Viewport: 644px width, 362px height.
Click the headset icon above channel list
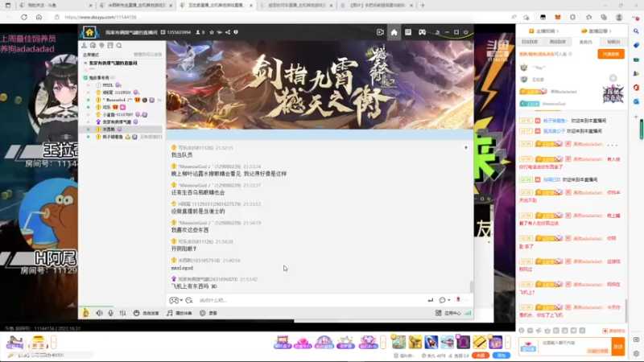tap(93, 46)
